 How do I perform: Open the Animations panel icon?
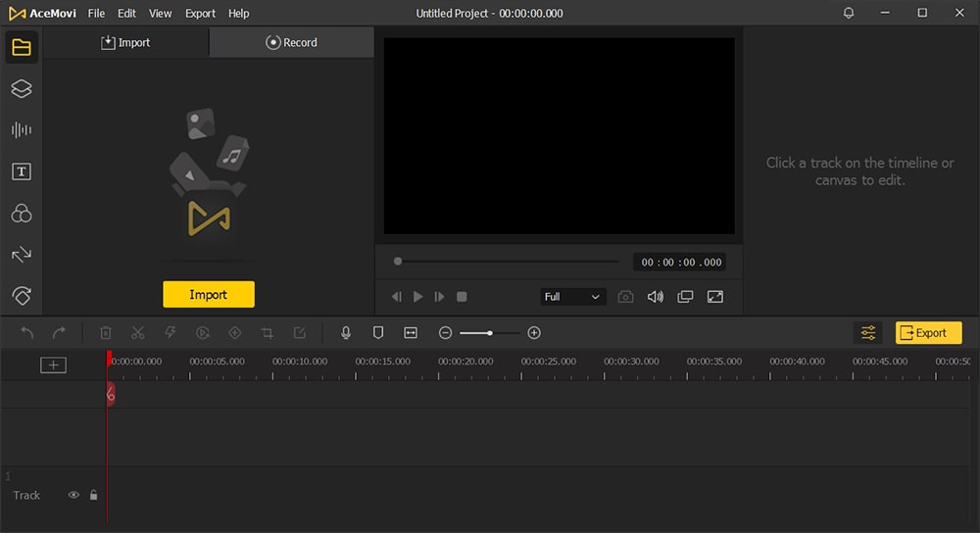click(x=22, y=296)
